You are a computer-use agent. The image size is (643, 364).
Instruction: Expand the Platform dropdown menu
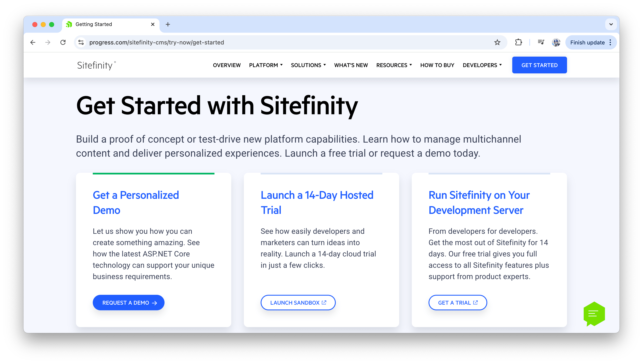[x=266, y=65]
